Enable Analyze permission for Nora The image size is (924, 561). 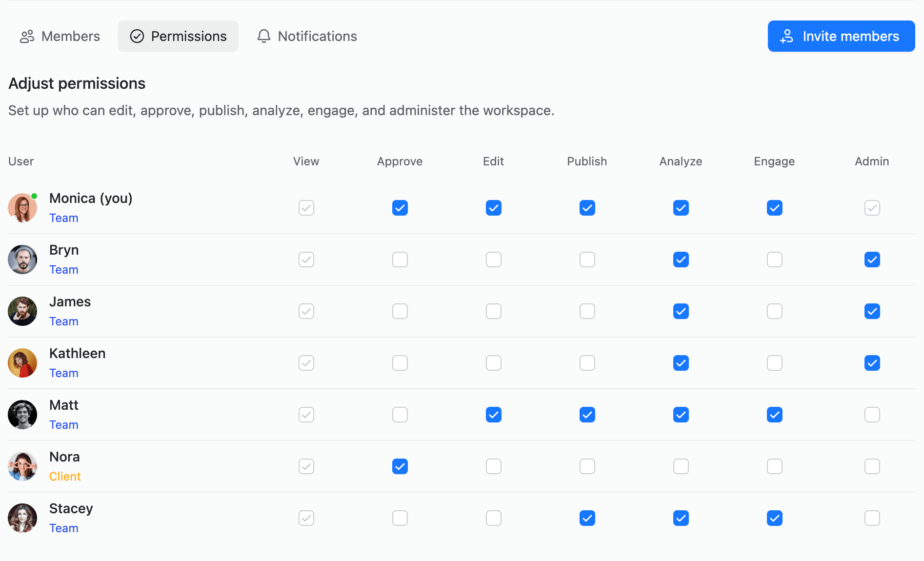point(681,466)
